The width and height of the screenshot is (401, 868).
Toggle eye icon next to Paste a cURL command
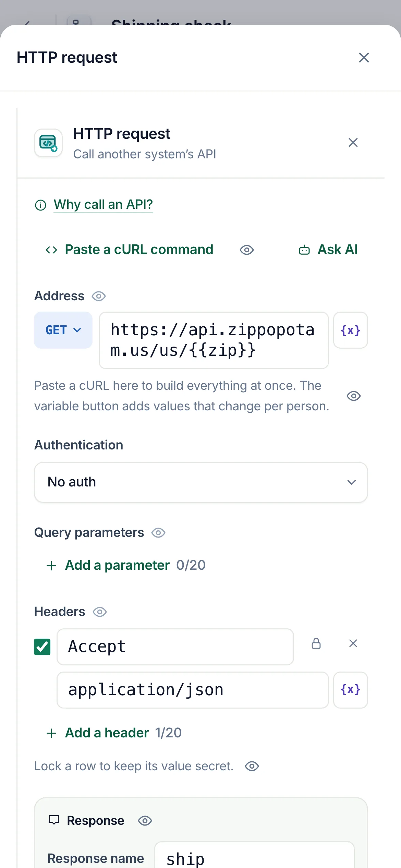tap(247, 250)
